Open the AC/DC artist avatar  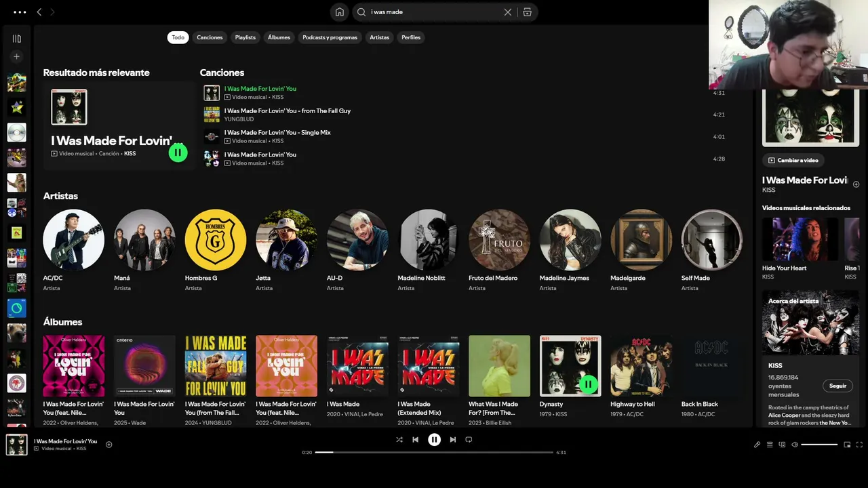coord(73,240)
